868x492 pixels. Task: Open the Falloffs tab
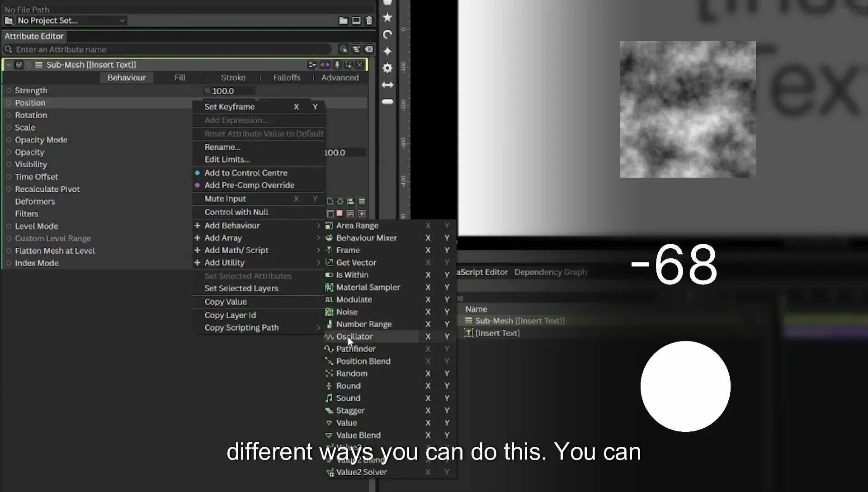point(287,78)
